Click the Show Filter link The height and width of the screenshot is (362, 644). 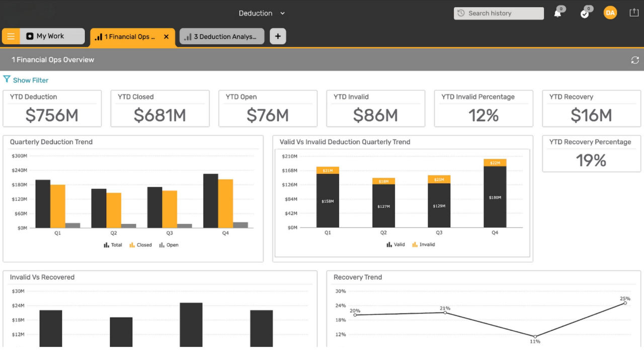[31, 80]
